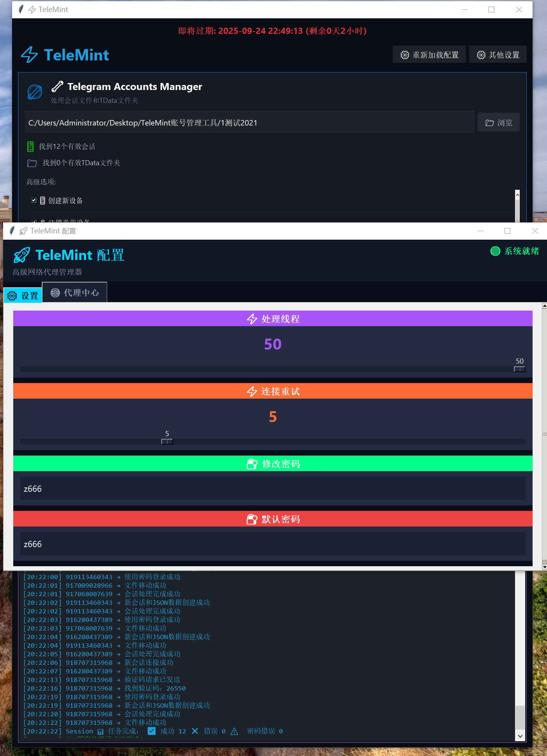Click the 处理线程 slider handle at 50
The image size is (547, 756).
519,369
